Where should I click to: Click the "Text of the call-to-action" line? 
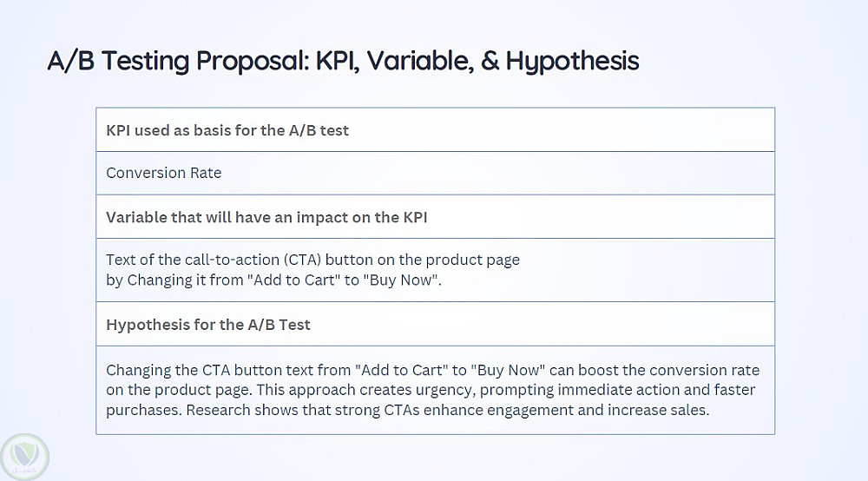tap(312, 260)
